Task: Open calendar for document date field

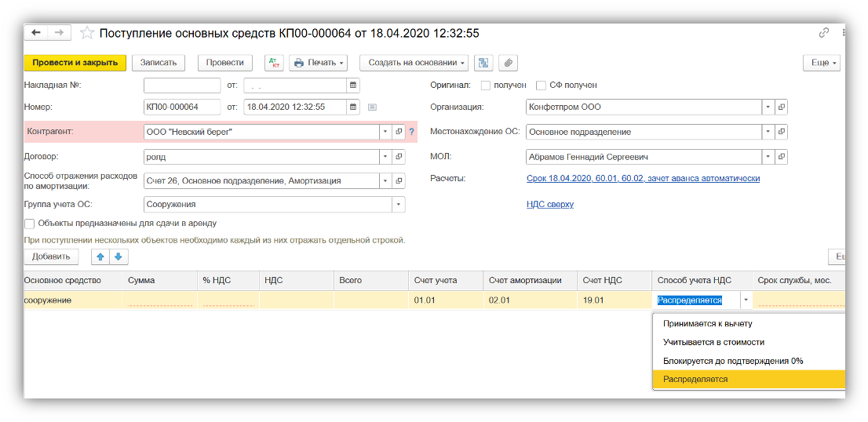Action: tap(353, 107)
